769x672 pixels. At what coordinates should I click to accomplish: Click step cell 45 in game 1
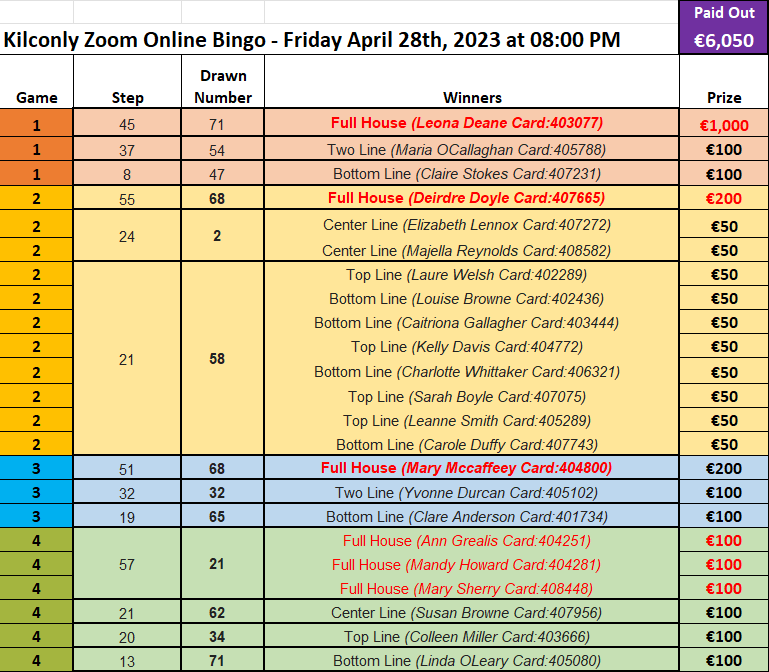(128, 123)
